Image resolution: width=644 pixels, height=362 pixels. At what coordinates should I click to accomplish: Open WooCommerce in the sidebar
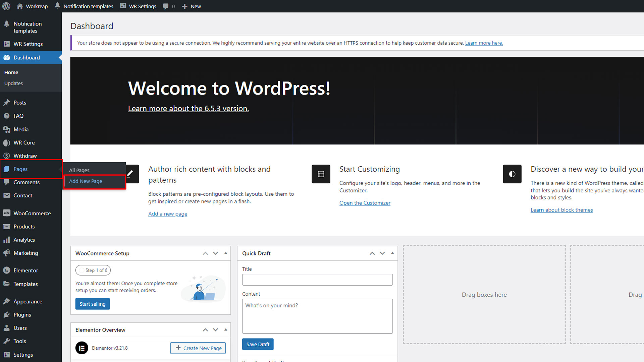pyautogui.click(x=32, y=213)
